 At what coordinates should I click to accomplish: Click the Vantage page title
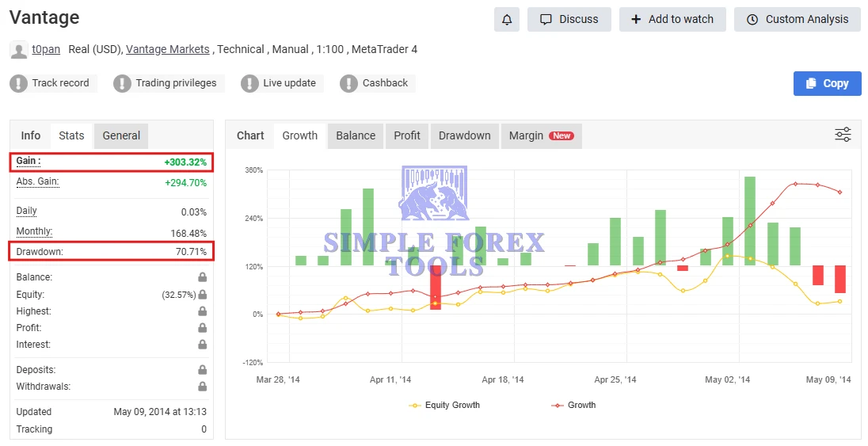[44, 17]
